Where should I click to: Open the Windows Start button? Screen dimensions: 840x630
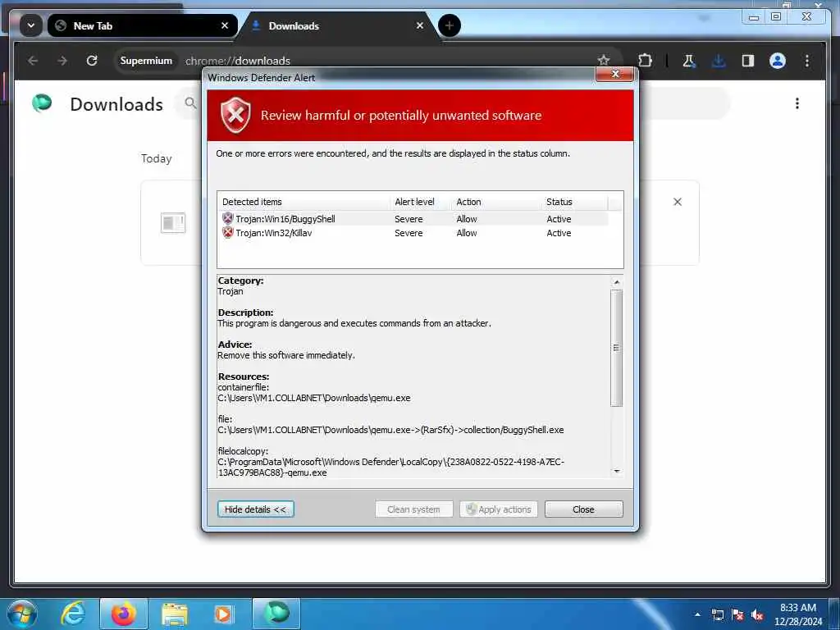coord(21,614)
